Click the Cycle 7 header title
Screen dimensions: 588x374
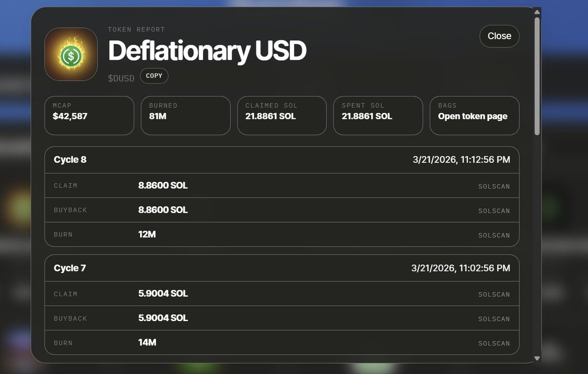click(70, 268)
